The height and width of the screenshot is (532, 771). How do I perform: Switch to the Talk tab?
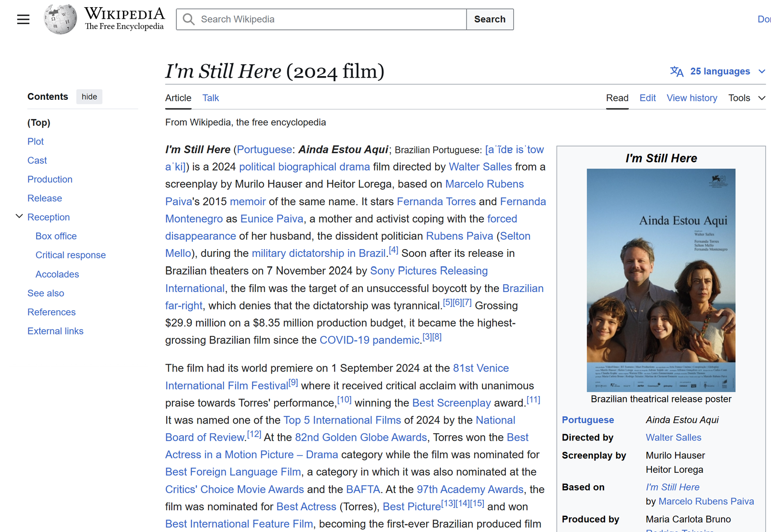coord(211,98)
